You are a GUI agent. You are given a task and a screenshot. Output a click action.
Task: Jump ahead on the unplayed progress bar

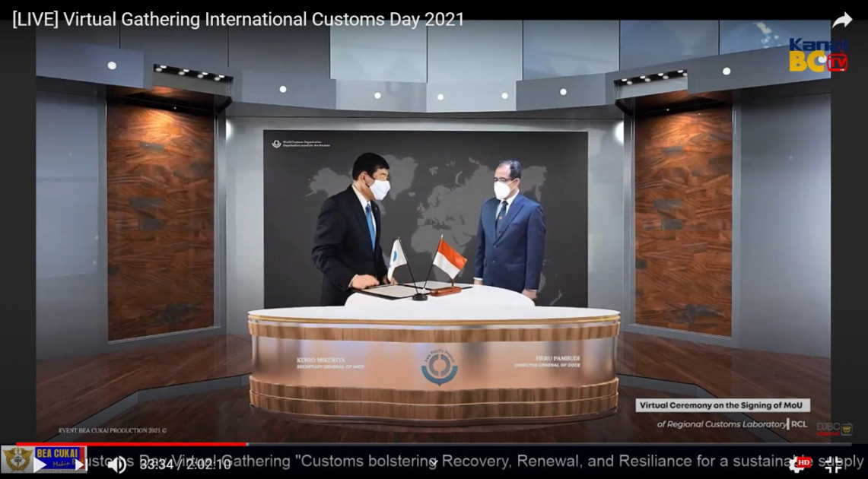pos(533,444)
